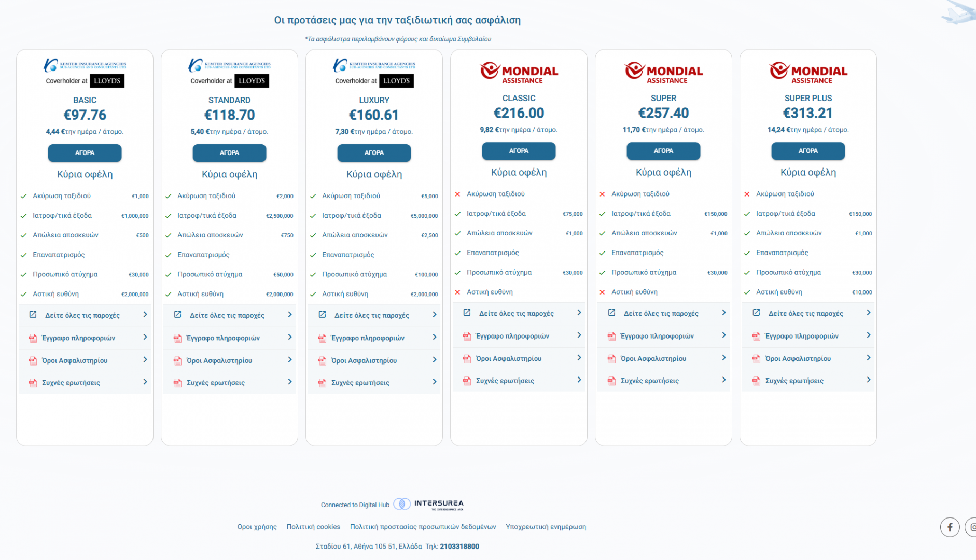
Task: Click the Kemter Lloyd's logo on the BASIC plan
Action: point(85,73)
